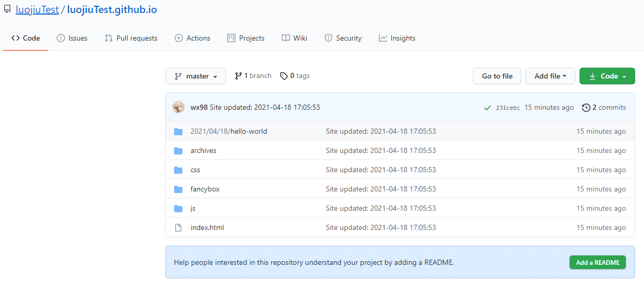Switch to the Issues tab
The width and height of the screenshot is (644, 282).
point(72,38)
